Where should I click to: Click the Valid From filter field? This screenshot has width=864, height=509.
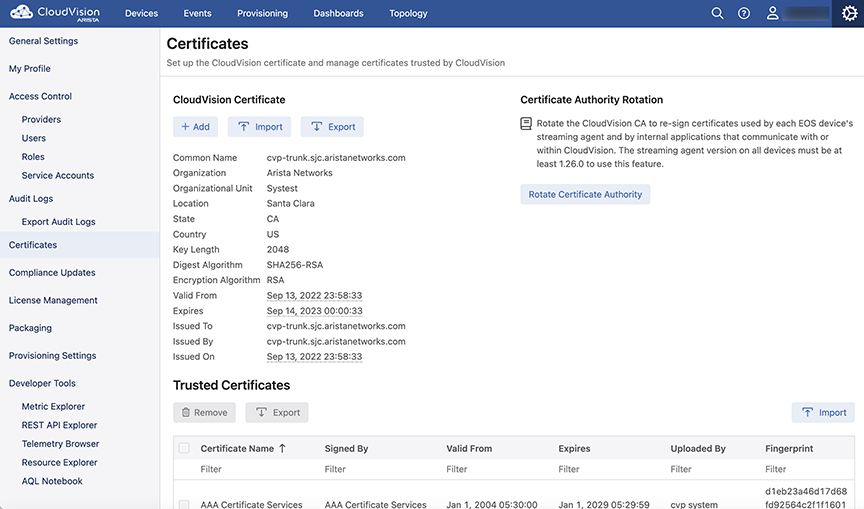coord(497,469)
